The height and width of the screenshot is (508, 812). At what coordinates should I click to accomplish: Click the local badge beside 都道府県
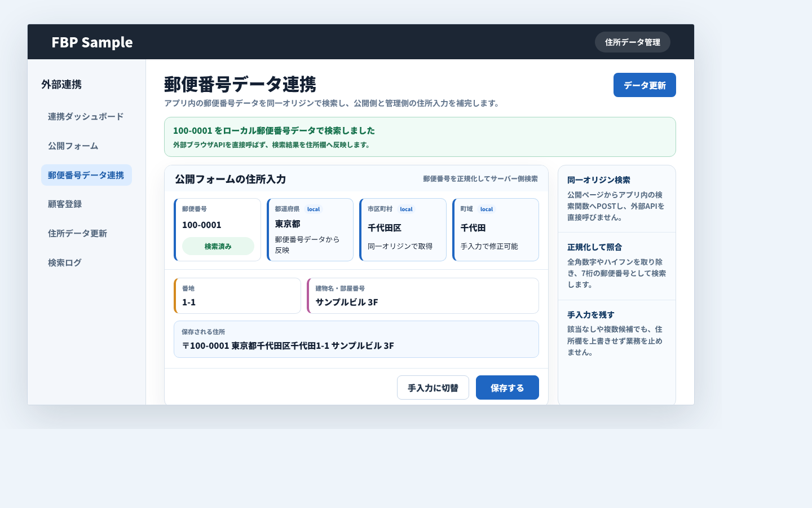tap(314, 209)
